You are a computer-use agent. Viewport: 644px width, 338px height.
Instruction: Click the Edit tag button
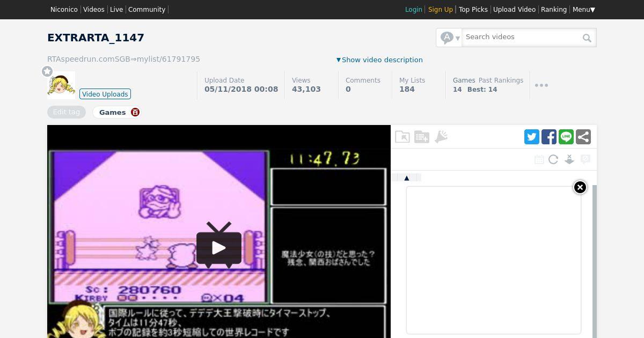[67, 112]
